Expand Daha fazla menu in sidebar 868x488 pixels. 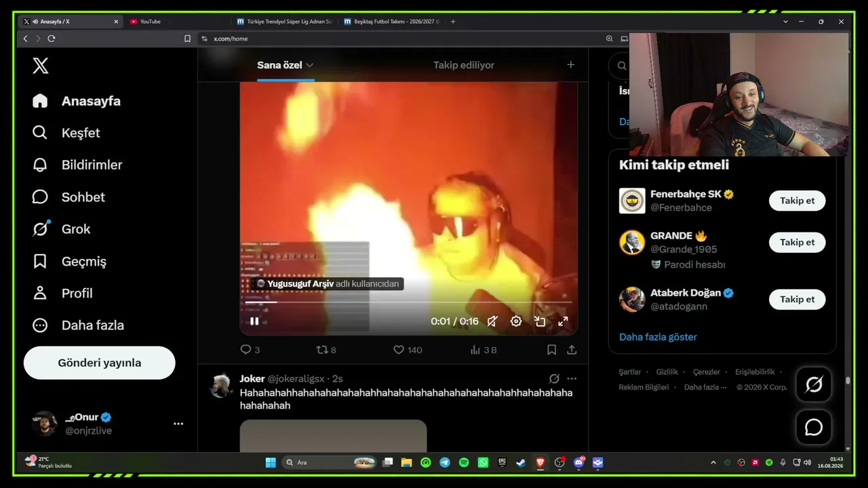click(x=79, y=325)
